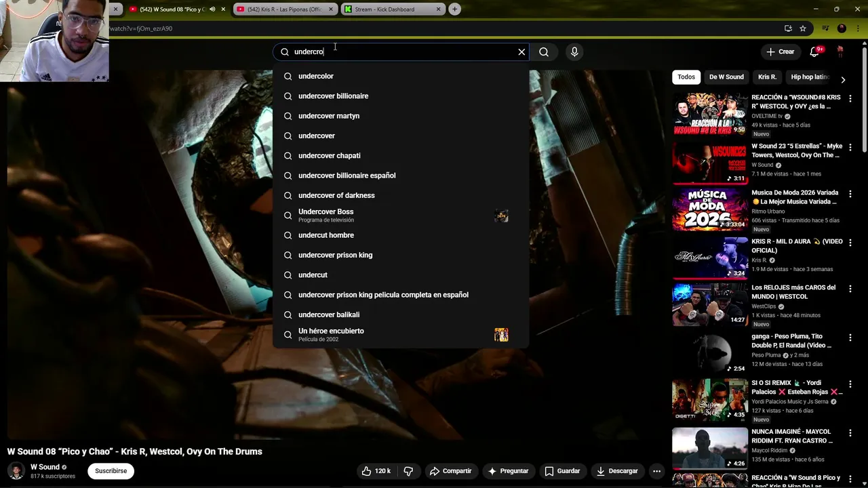Expand more filter chips with the arrow

pyautogui.click(x=843, y=79)
